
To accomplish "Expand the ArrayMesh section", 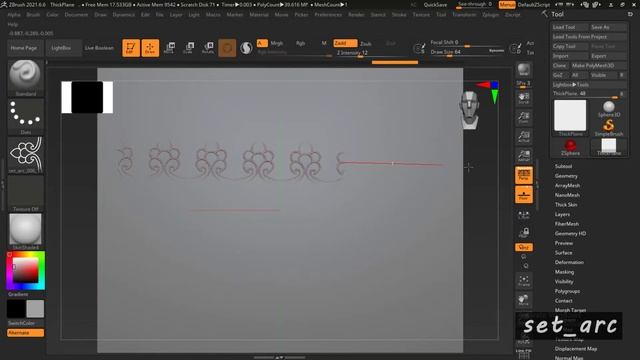I will [x=567, y=185].
